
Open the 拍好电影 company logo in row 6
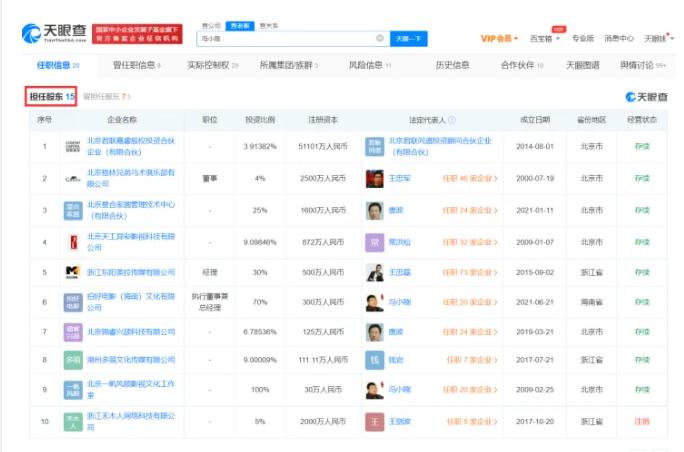[73, 302]
